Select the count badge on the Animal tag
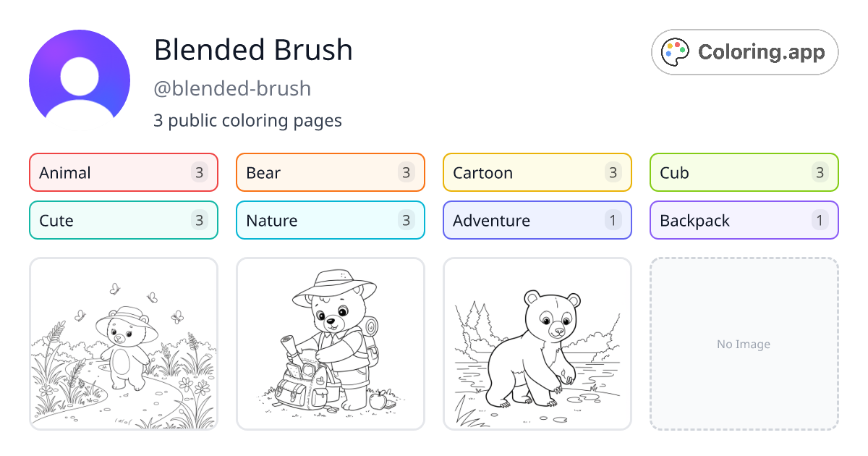 click(x=200, y=172)
